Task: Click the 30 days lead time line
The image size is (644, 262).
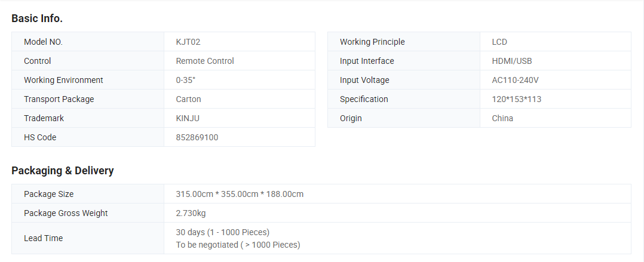Action: (222, 232)
